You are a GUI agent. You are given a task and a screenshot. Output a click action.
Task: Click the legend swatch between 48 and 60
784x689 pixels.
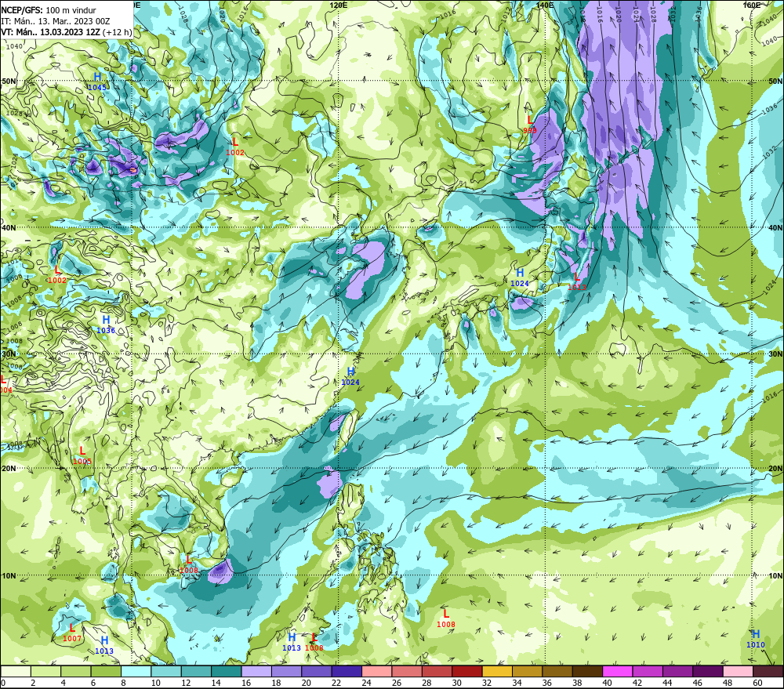[x=738, y=671]
